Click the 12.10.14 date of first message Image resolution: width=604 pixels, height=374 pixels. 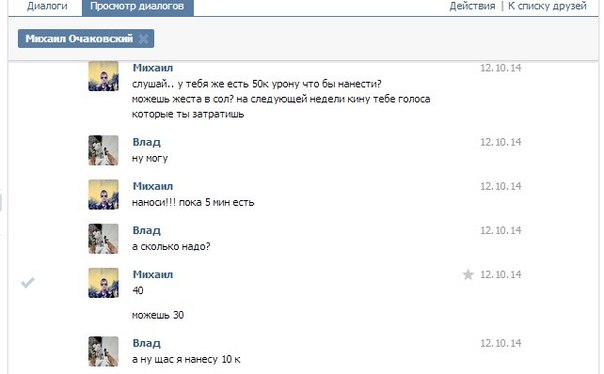coord(500,68)
